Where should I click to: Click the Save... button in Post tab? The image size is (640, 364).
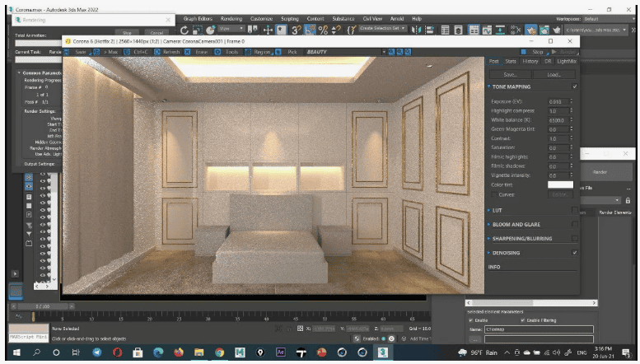point(510,75)
